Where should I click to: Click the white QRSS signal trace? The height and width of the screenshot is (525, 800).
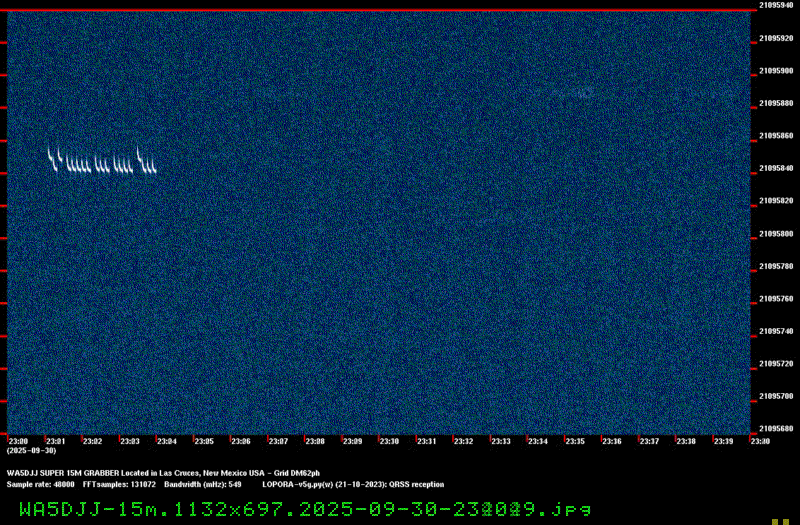(x=102, y=161)
